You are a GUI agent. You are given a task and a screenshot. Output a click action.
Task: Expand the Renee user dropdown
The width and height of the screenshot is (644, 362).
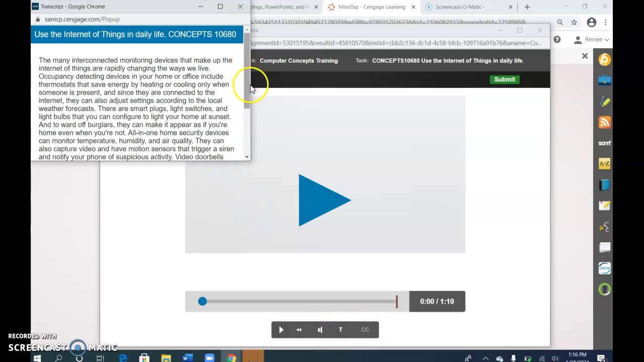592,39
